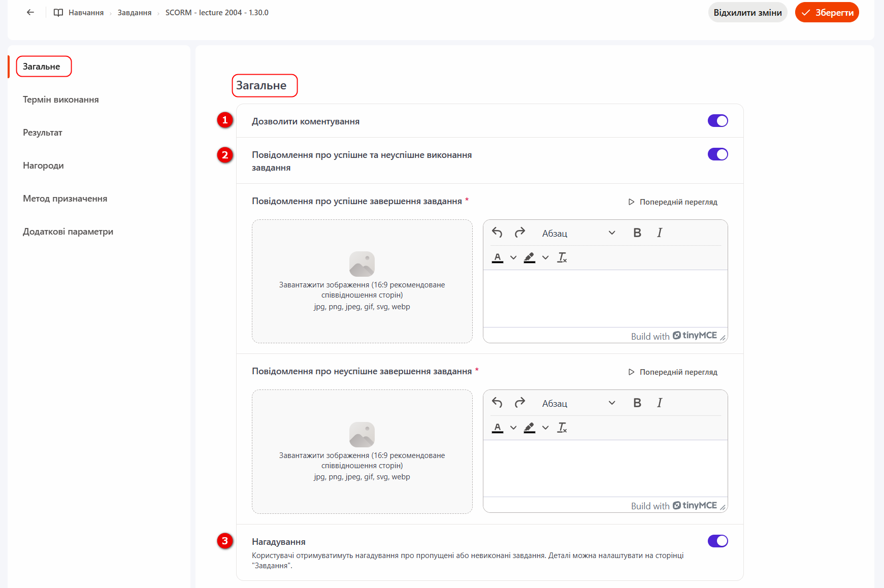Disable the Дозволити коментування switch

[717, 121]
